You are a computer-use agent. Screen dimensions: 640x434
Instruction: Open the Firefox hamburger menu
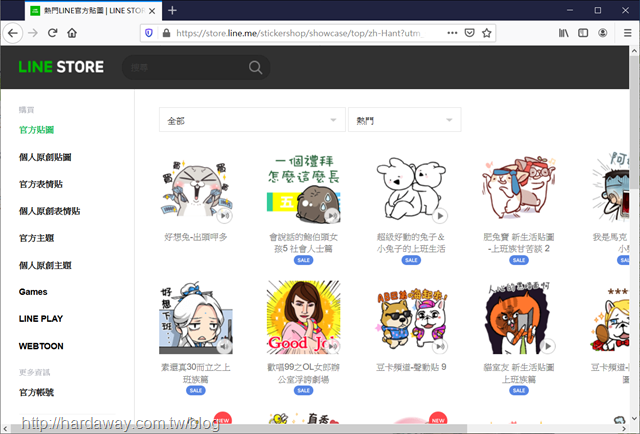[x=628, y=33]
